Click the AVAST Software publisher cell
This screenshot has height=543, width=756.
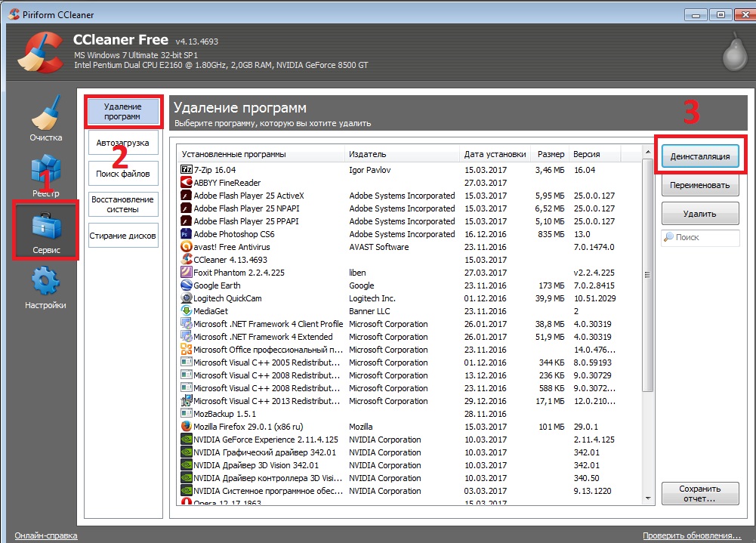(x=379, y=247)
